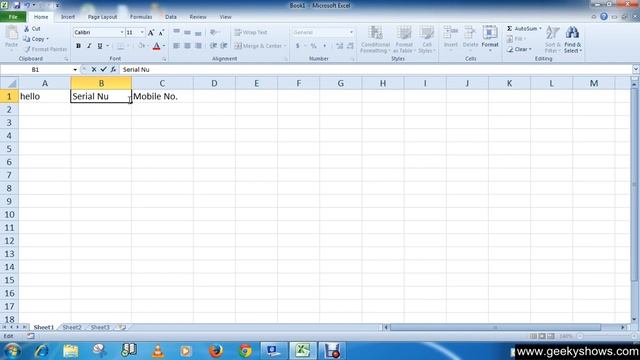Open Font dialog launcher arrow

click(164, 59)
